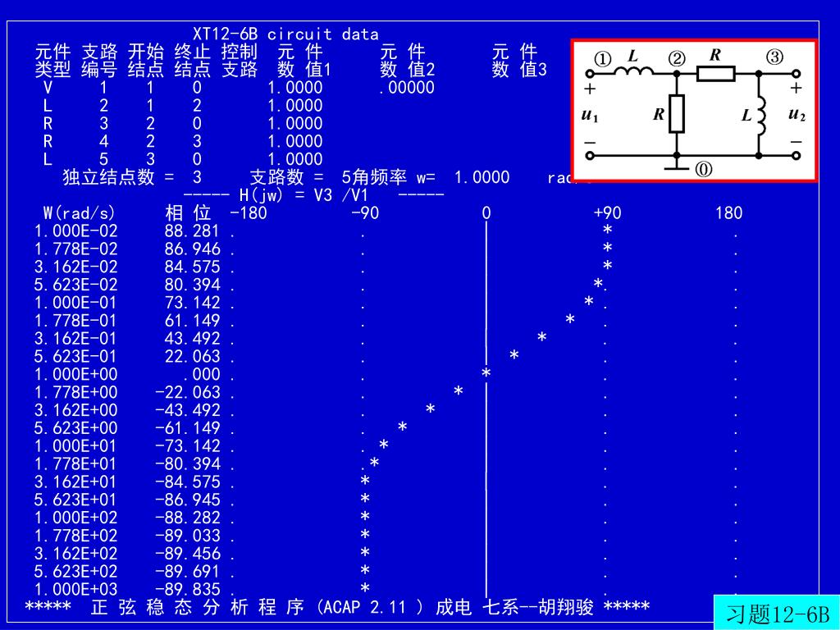Select frequency value 1.778E-02
The height and width of the screenshot is (630, 840).
75,249
